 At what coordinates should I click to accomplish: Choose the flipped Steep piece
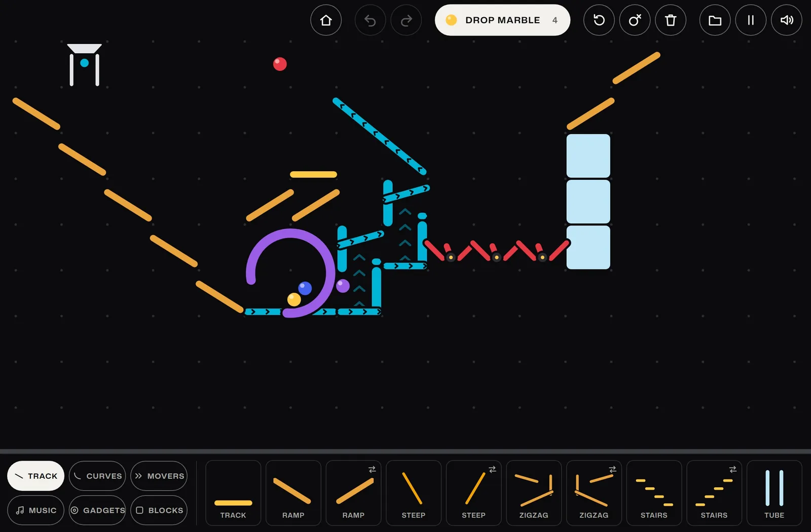click(473, 493)
